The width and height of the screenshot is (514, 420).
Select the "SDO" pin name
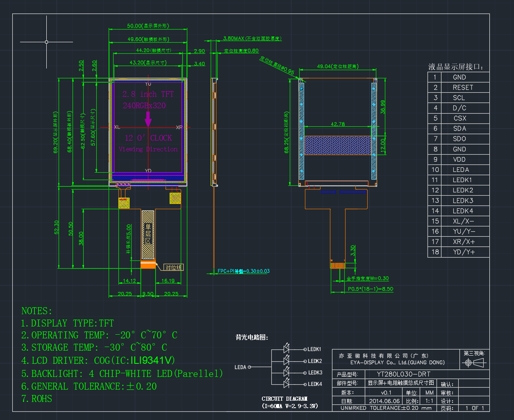459,139
